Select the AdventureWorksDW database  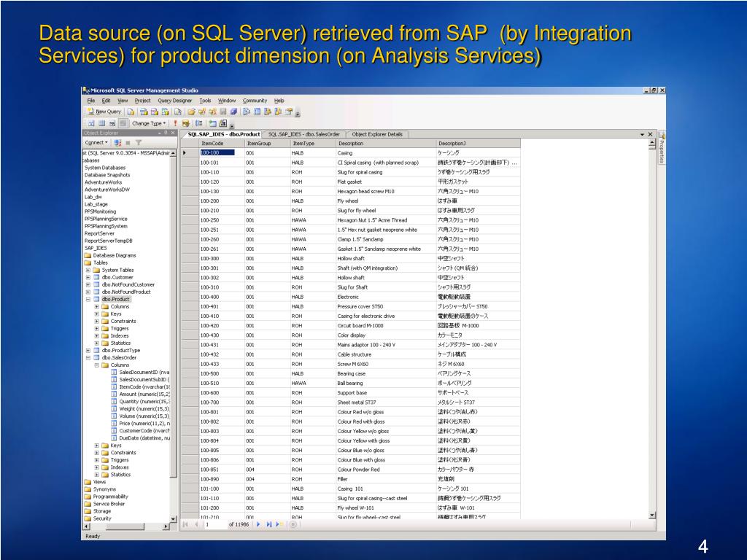tap(107, 190)
